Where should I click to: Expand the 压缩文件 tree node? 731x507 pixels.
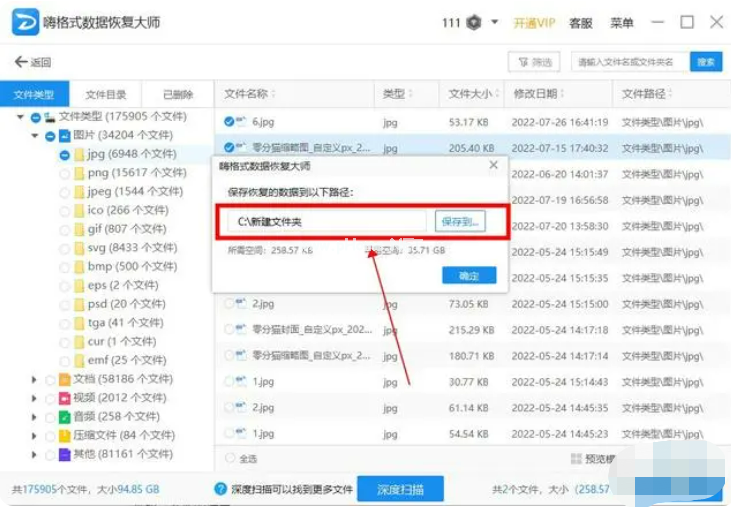(x=34, y=436)
